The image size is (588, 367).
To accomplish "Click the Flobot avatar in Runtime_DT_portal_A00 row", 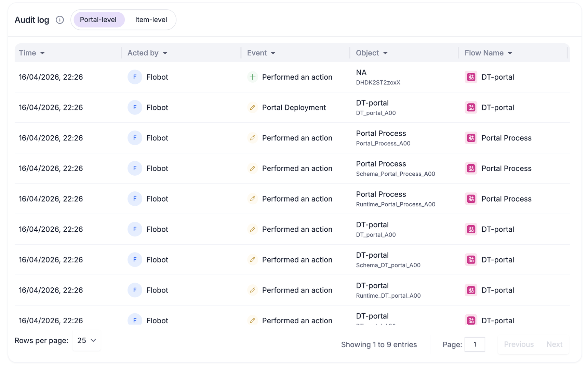I will click(x=135, y=290).
